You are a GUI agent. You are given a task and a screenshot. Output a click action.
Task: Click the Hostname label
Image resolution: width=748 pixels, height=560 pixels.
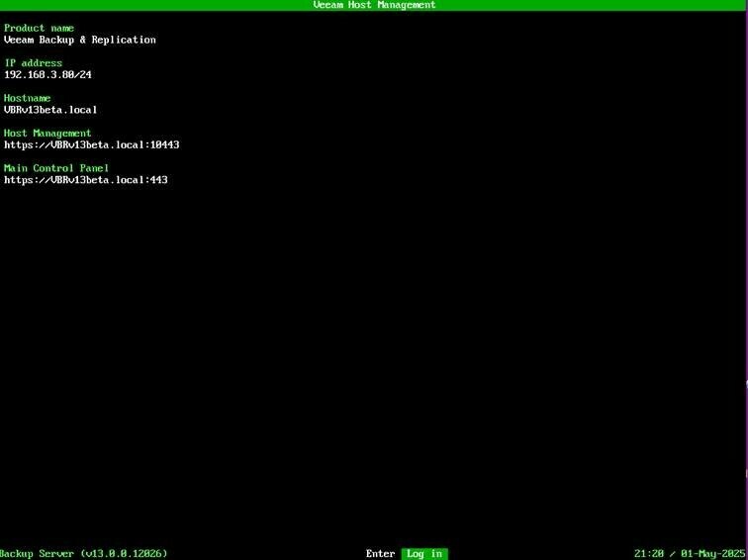tap(27, 98)
